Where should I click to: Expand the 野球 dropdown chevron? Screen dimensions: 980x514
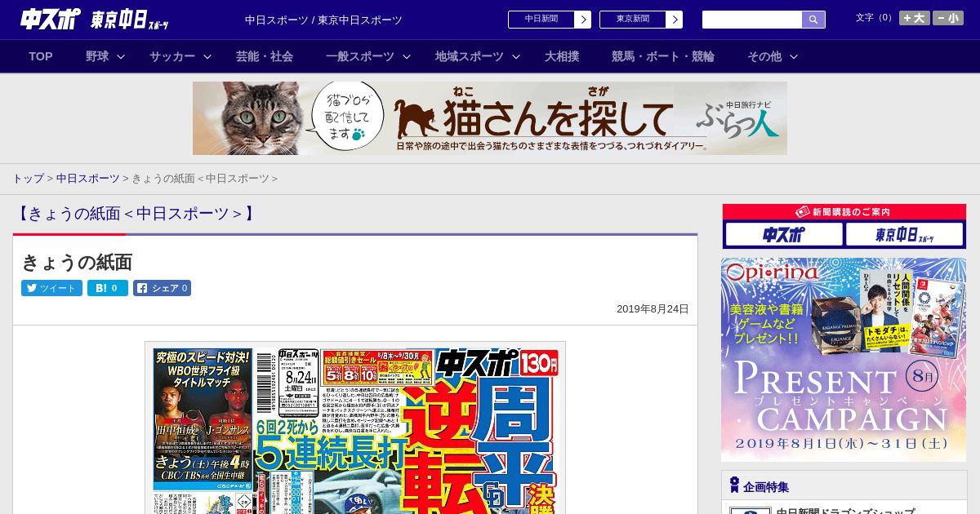[121, 56]
